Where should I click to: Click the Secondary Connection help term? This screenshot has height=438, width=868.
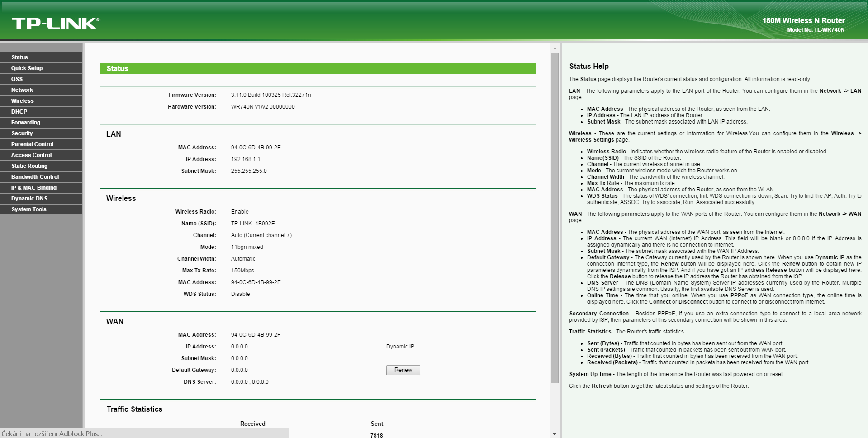[599, 314]
